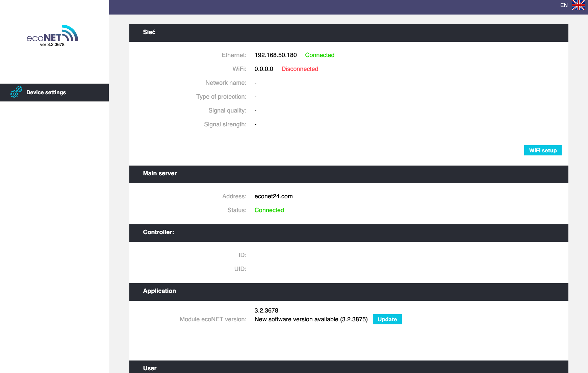This screenshot has height=373, width=588.
Task: Select the Ethernet IP 192.168.50.180
Action: click(x=276, y=55)
